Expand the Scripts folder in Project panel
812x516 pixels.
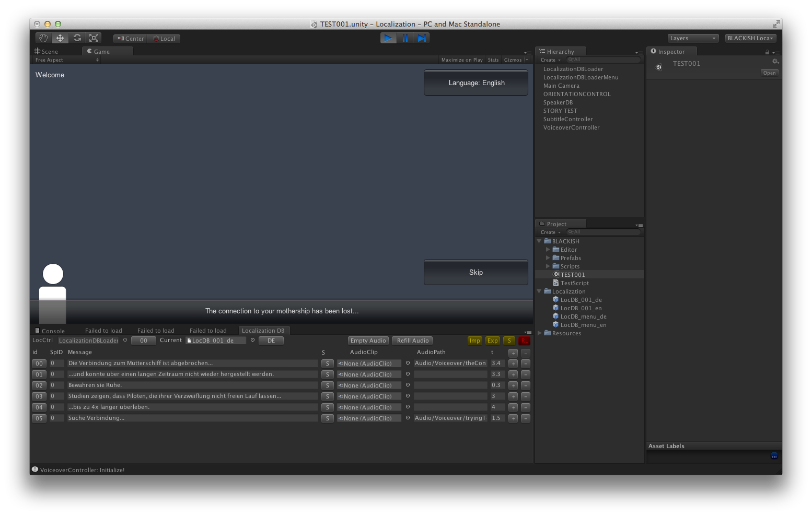coord(548,266)
